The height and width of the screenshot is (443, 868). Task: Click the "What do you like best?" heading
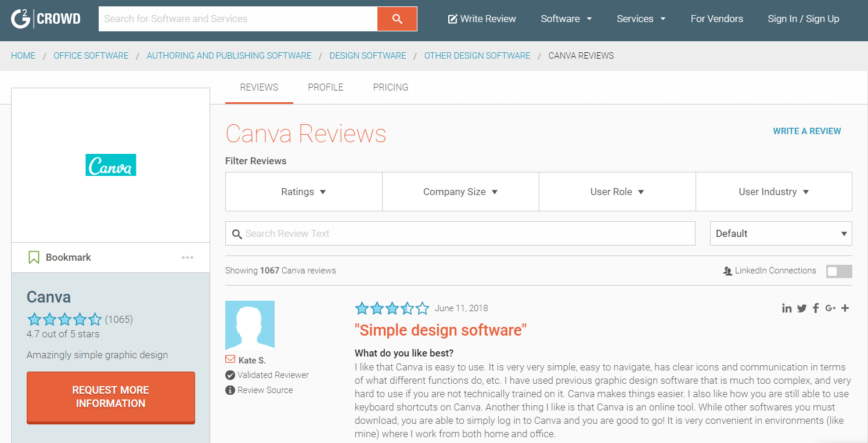404,353
